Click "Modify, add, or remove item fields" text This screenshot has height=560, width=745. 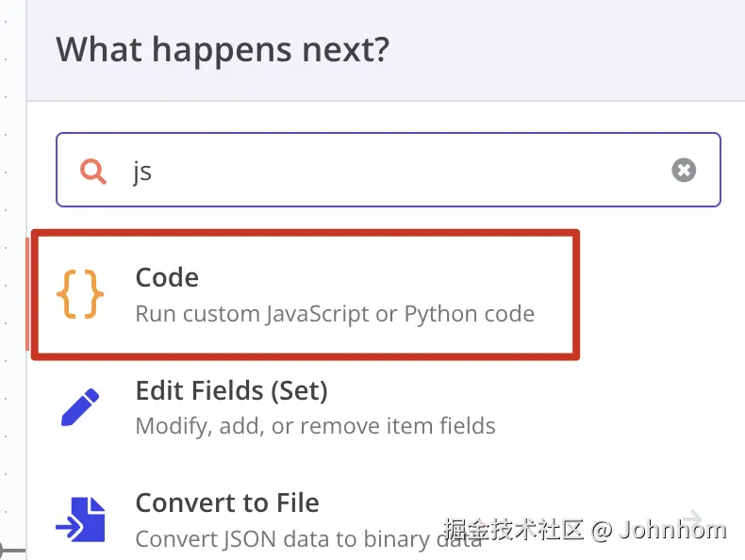[x=315, y=426]
